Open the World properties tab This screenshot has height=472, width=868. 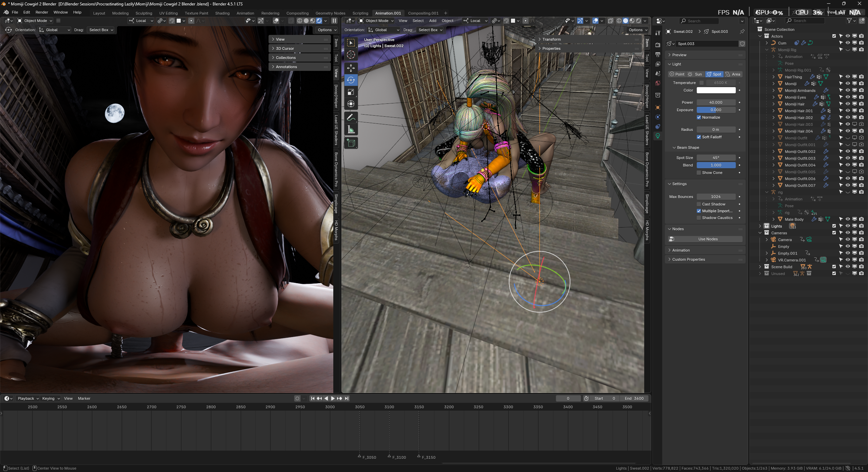(x=658, y=83)
